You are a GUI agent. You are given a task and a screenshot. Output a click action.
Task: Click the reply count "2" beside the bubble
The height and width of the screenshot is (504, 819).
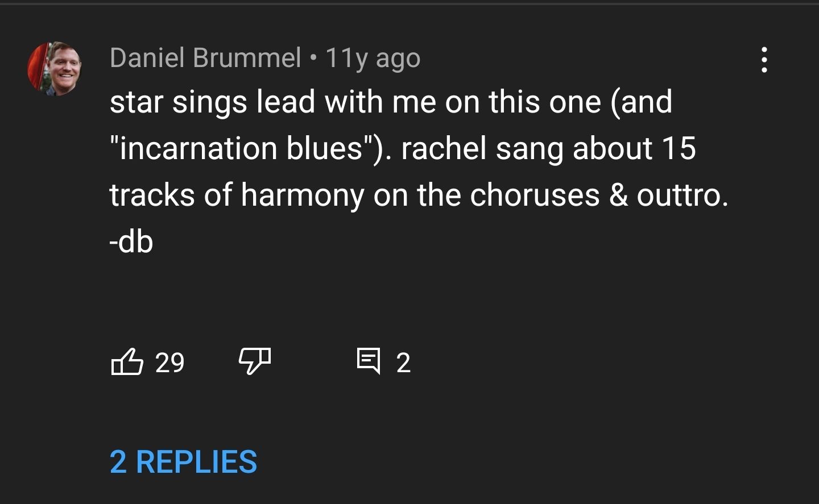(403, 363)
